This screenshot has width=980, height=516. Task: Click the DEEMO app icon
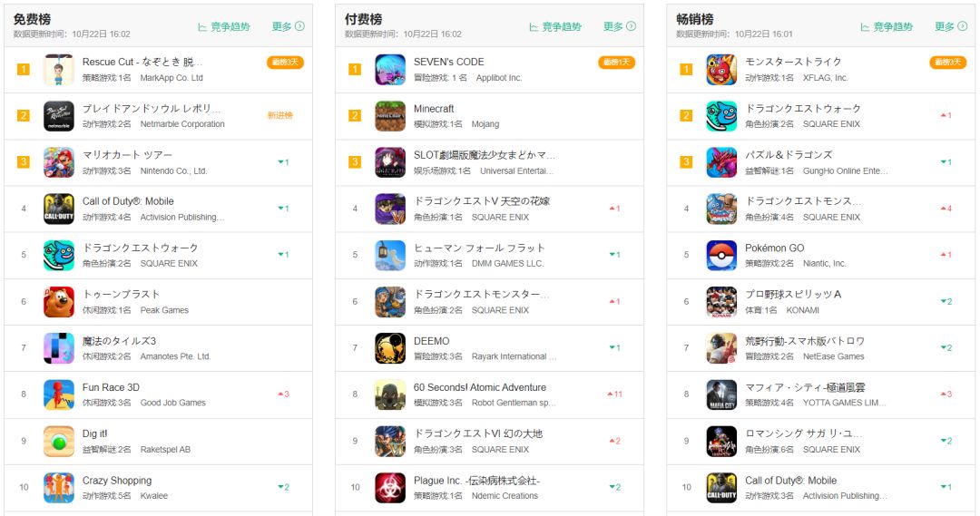[390, 348]
